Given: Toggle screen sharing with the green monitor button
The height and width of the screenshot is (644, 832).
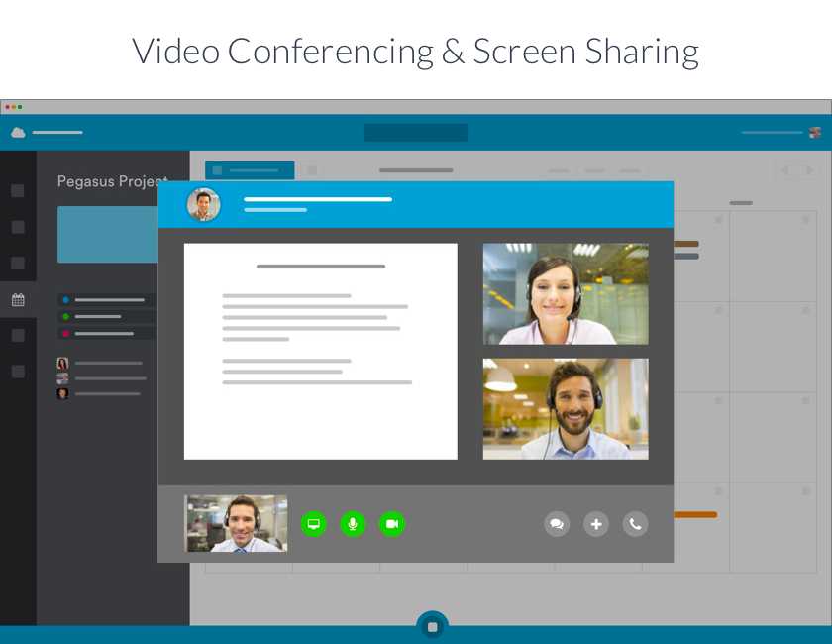Looking at the screenshot, I should point(313,524).
